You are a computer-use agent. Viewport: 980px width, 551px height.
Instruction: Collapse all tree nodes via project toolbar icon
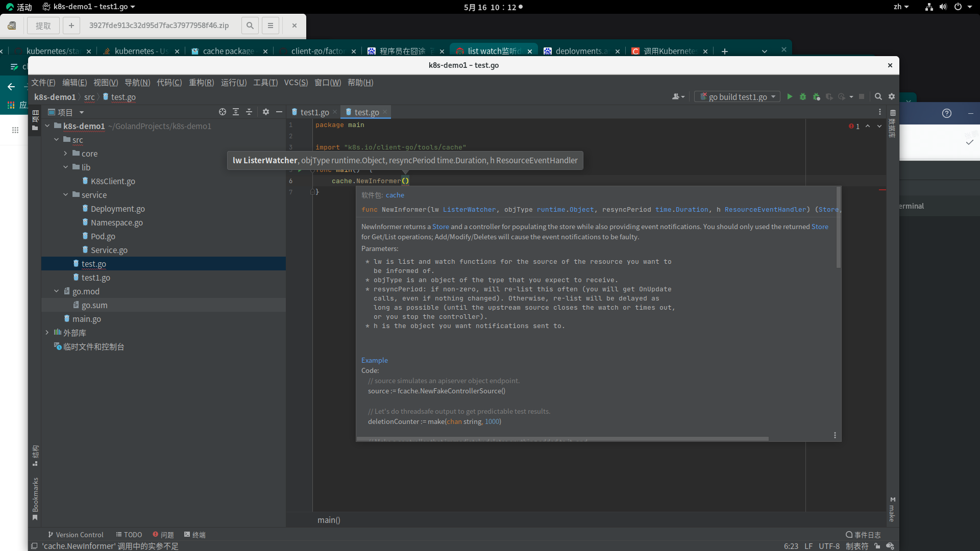click(x=249, y=112)
